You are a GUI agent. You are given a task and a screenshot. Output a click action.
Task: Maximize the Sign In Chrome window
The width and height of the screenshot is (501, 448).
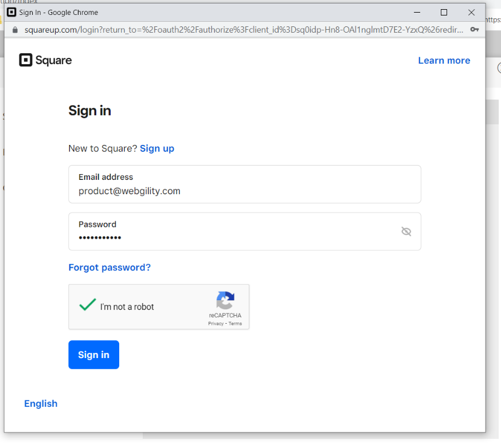coord(444,12)
